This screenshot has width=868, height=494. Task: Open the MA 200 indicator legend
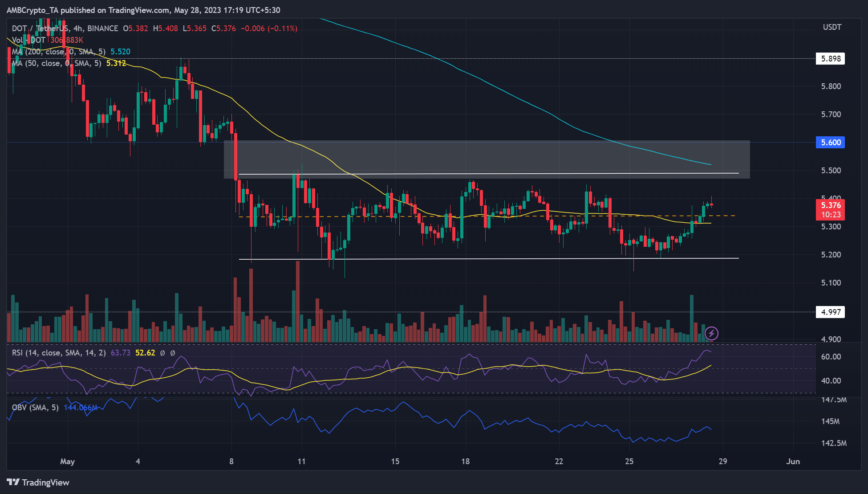[71, 52]
